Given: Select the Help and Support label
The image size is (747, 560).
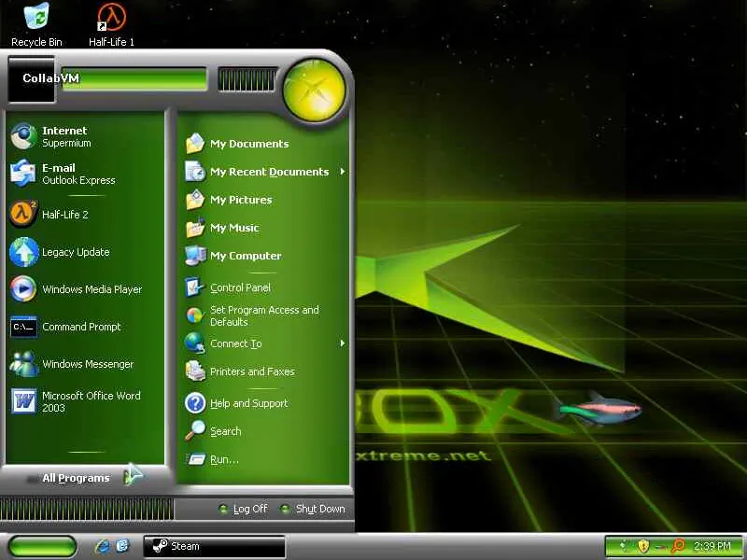Looking at the screenshot, I should coord(249,403).
